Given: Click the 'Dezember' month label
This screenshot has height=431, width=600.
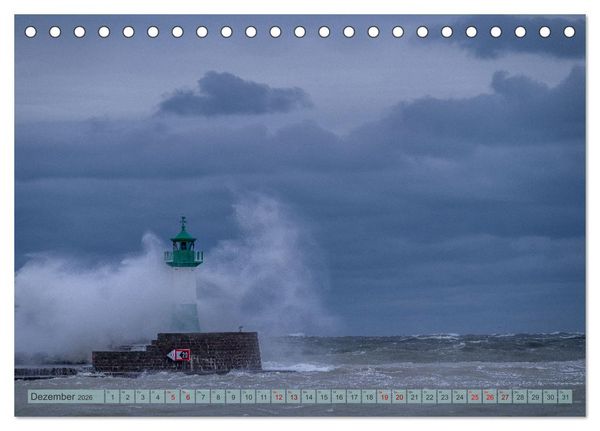Looking at the screenshot, I should coord(53,397).
